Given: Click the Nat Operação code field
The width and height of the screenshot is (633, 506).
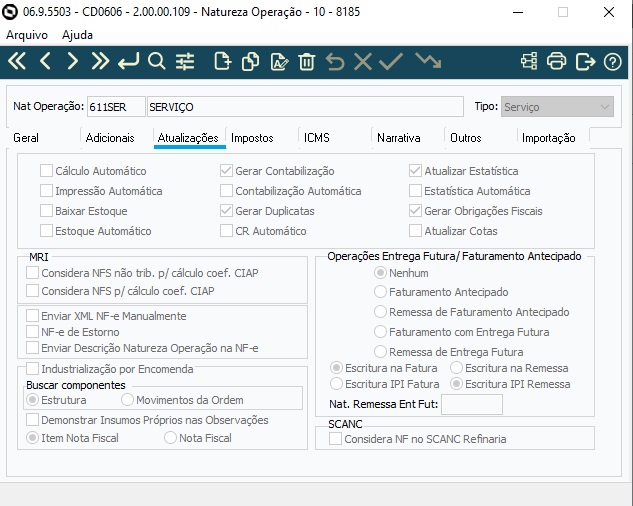Looking at the screenshot, I should click(116, 107).
